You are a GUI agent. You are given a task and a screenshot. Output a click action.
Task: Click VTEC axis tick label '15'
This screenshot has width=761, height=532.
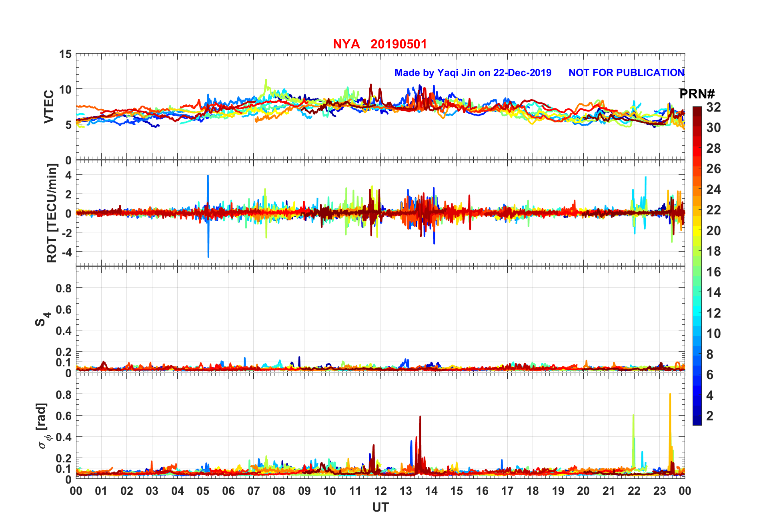[x=65, y=54]
